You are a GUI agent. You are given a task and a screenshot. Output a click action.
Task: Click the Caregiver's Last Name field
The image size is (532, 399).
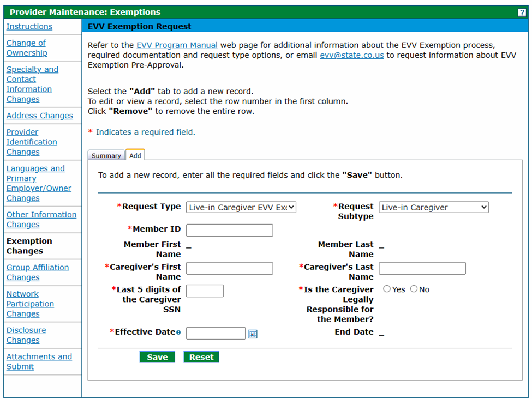coord(422,268)
